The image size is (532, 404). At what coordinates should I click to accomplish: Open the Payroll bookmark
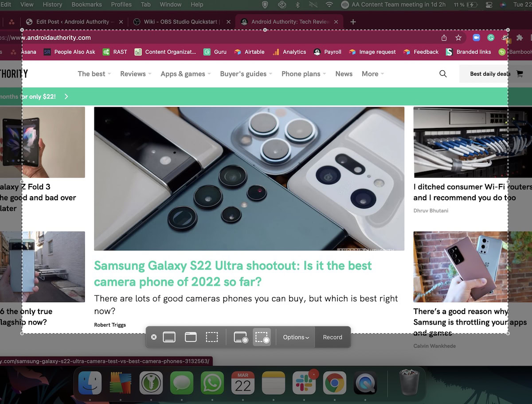point(328,52)
